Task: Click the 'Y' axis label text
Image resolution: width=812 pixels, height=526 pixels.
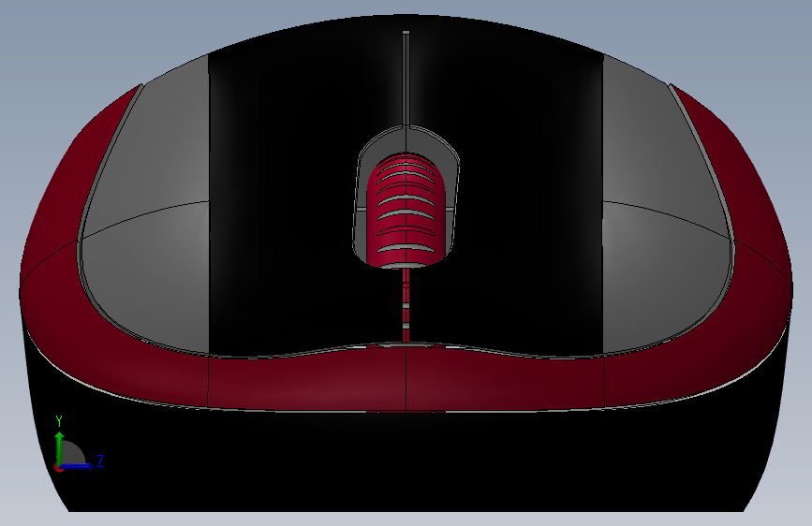Action: 59,421
